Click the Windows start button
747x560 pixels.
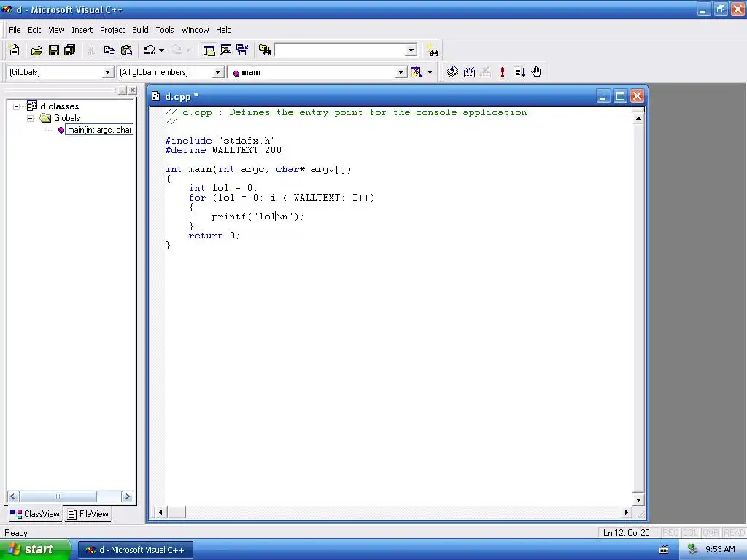pos(36,549)
